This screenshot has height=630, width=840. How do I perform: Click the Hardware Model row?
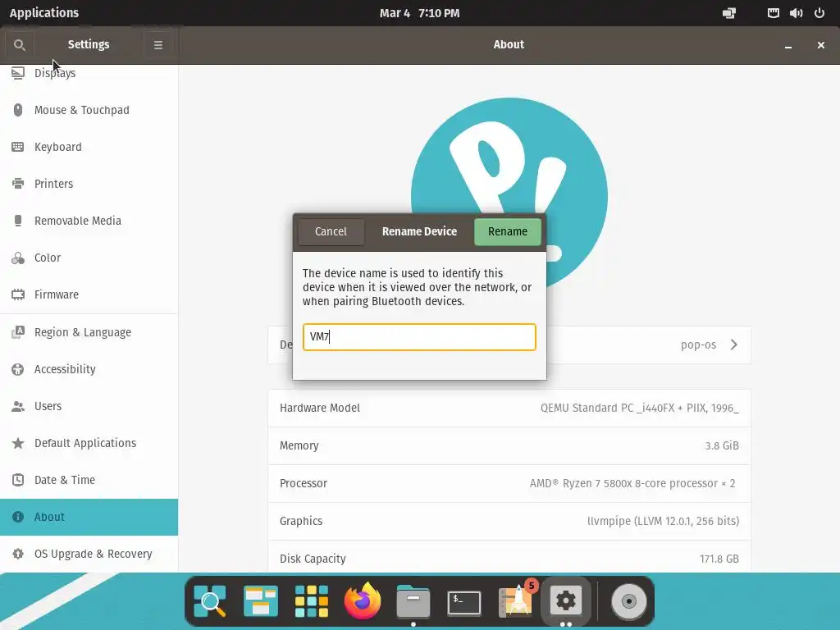click(509, 409)
